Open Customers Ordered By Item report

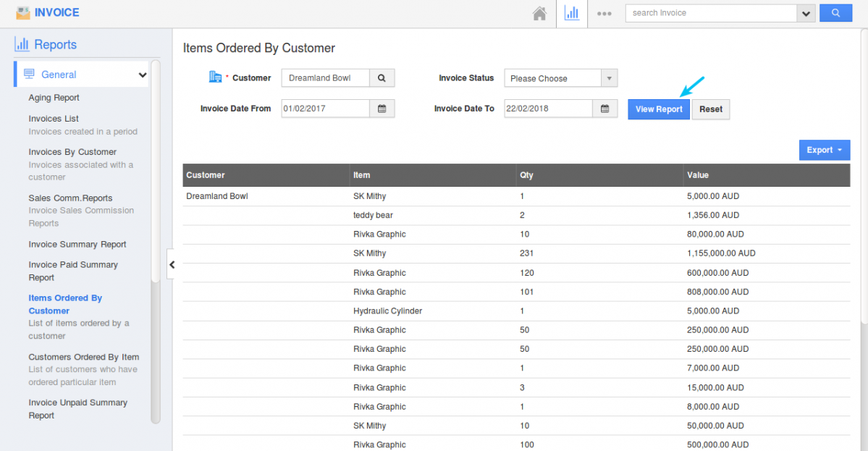[83, 357]
